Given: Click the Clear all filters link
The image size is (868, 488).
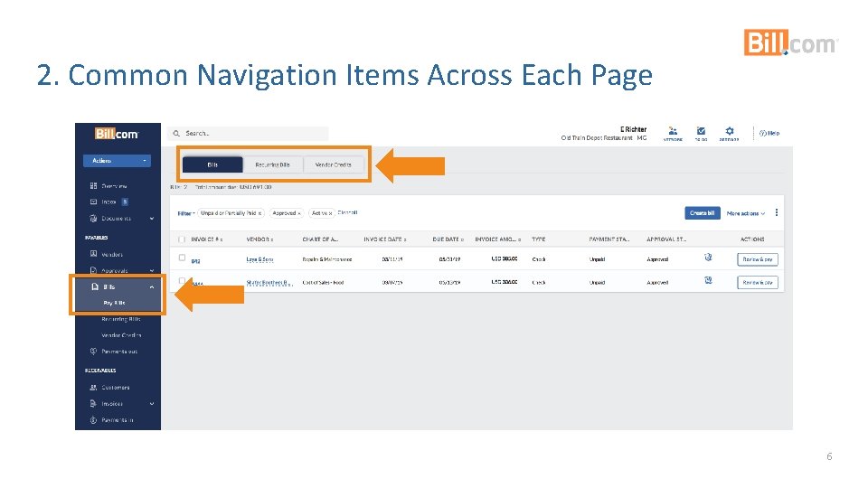Looking at the screenshot, I should 347,212.
